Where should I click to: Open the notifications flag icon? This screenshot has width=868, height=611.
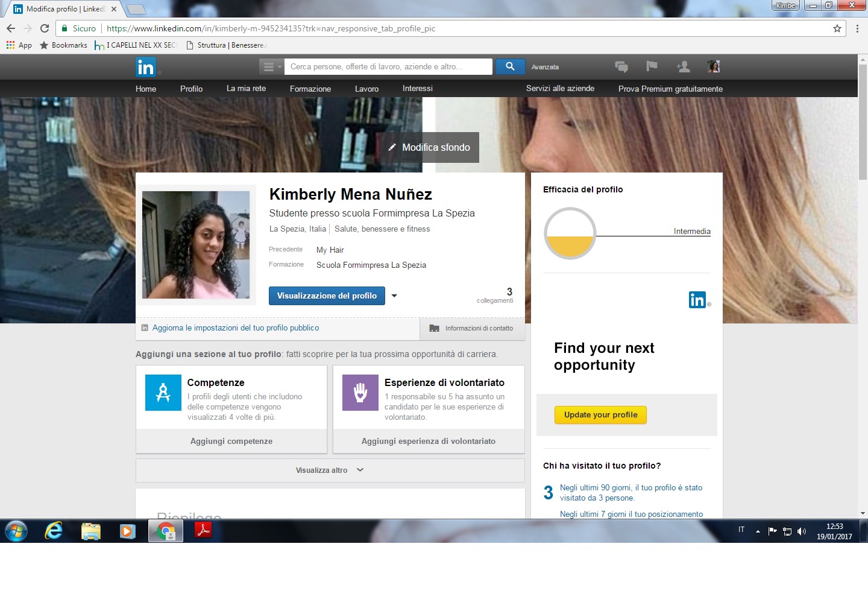[x=652, y=66]
